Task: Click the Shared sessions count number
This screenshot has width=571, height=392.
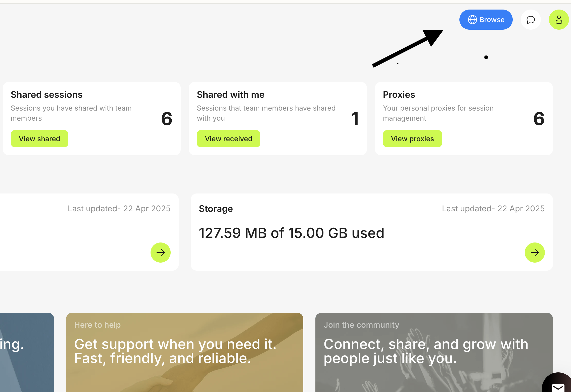Action: click(167, 119)
